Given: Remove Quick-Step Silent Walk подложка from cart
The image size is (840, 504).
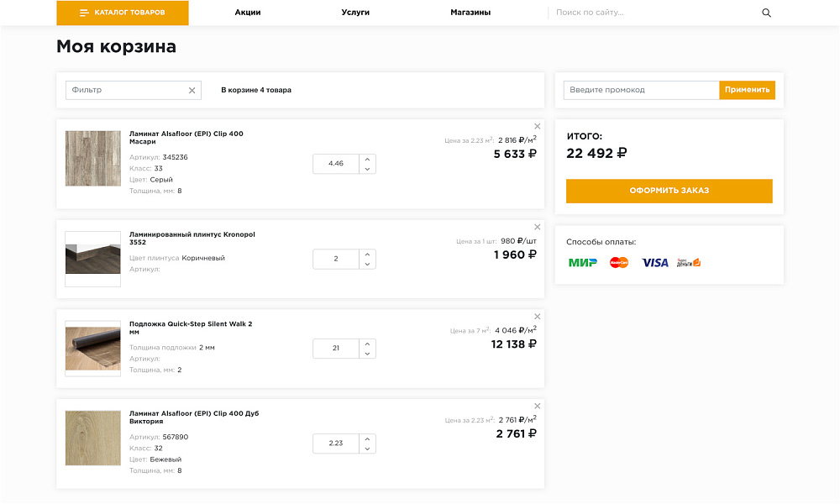Looking at the screenshot, I should pos(538,317).
